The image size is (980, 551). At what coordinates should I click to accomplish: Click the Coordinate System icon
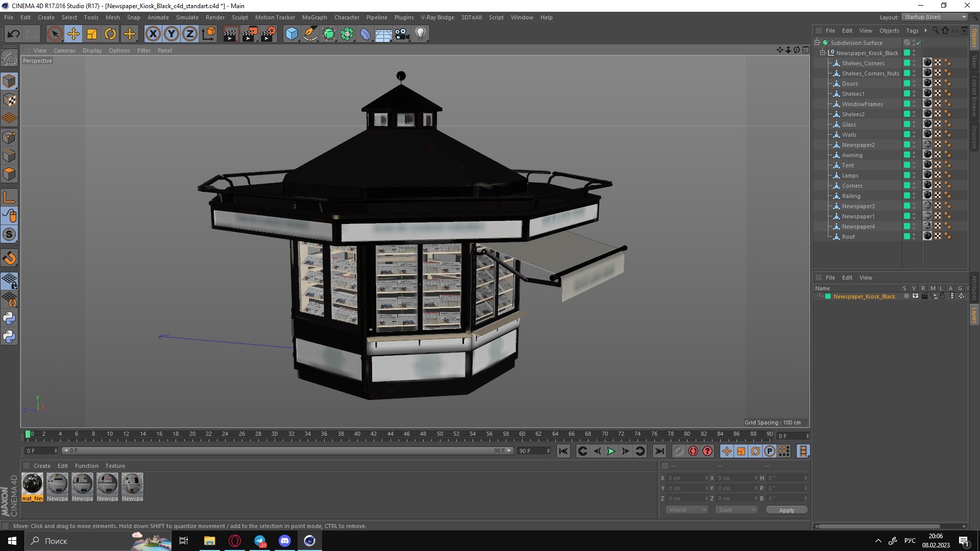(x=208, y=34)
